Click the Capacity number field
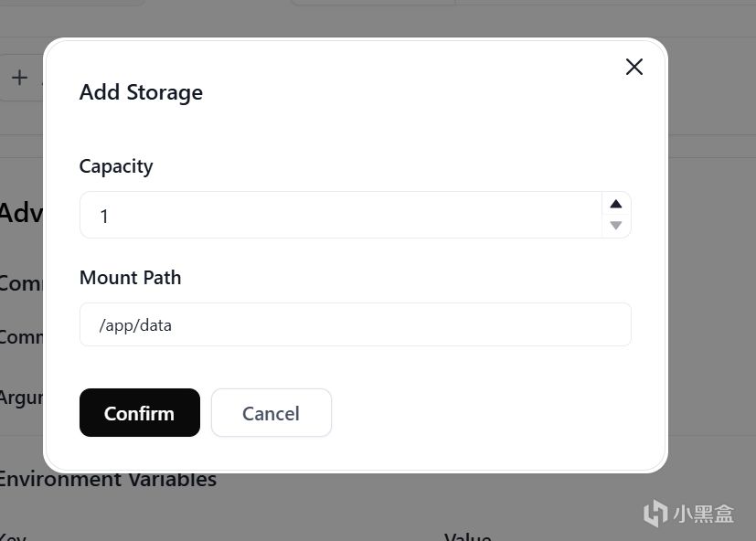Screen dimensions: 756x541 [340, 216]
